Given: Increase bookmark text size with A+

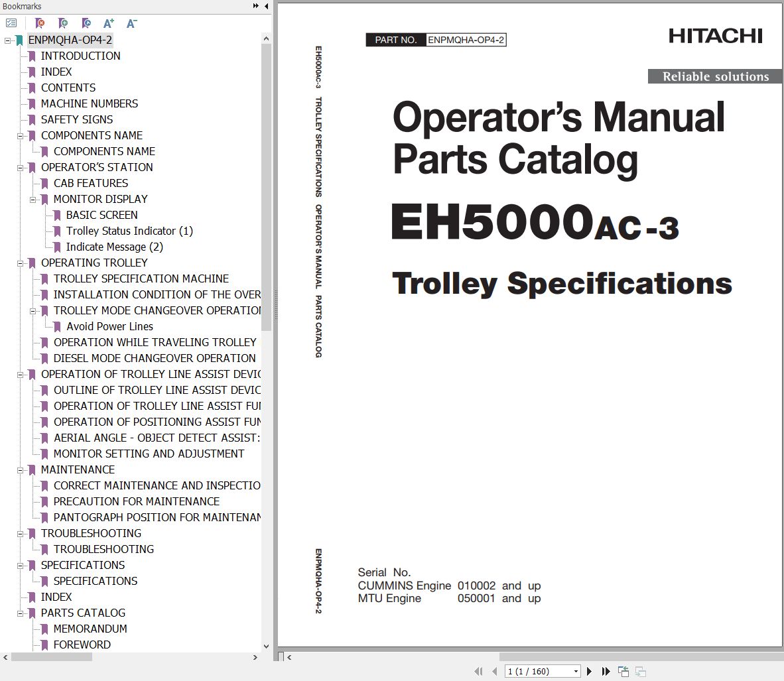Looking at the screenshot, I should 109,23.
